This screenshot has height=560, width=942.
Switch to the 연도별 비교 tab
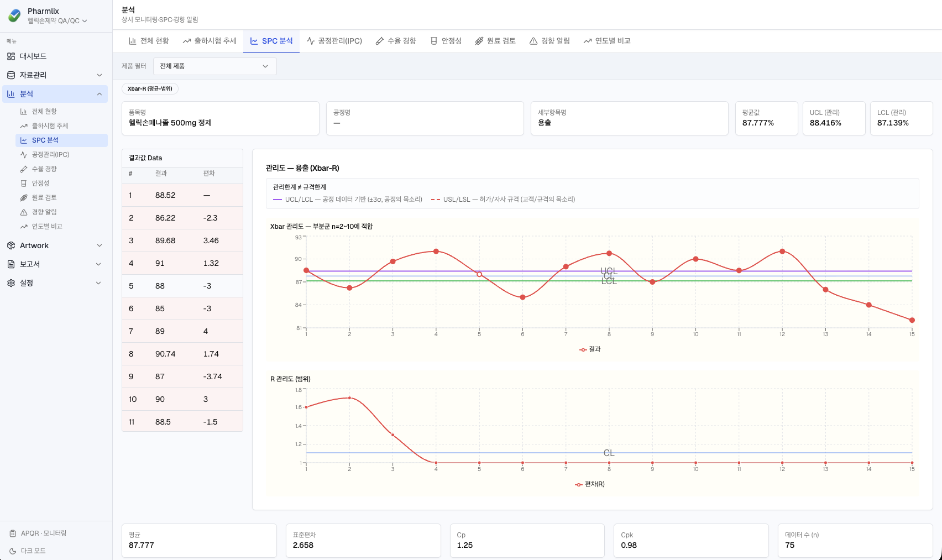[607, 41]
